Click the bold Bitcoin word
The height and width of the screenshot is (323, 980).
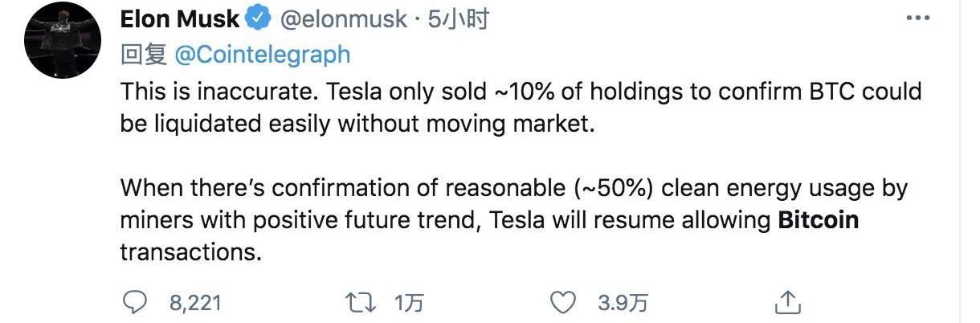coord(818,219)
